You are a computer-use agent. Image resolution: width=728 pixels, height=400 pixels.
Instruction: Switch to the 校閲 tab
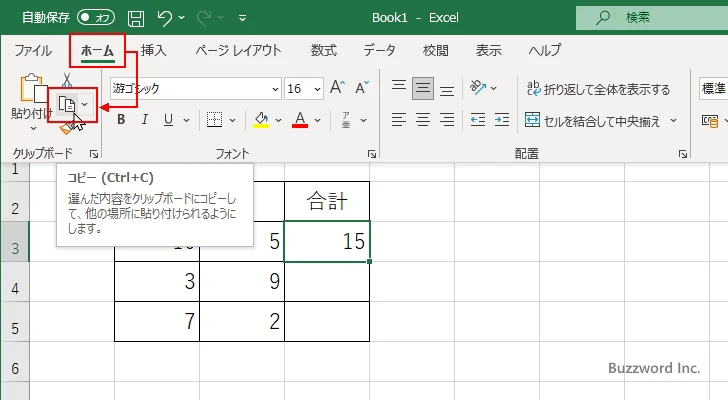point(436,50)
